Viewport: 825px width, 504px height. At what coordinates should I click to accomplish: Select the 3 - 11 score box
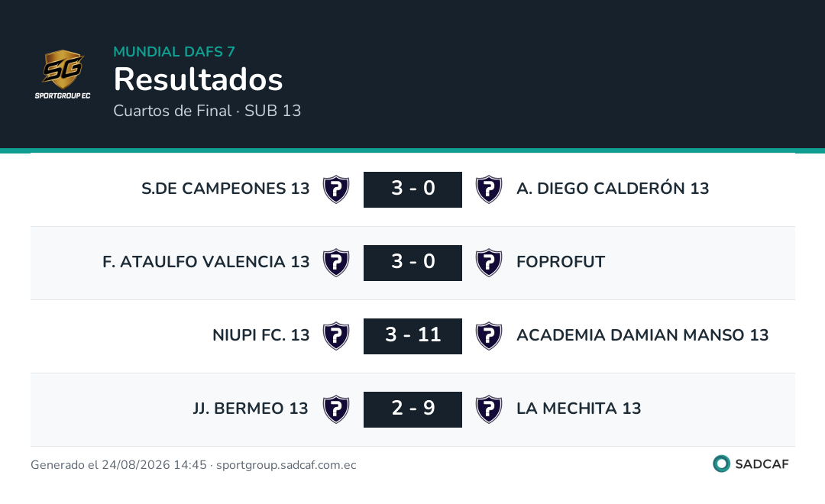[x=412, y=336]
